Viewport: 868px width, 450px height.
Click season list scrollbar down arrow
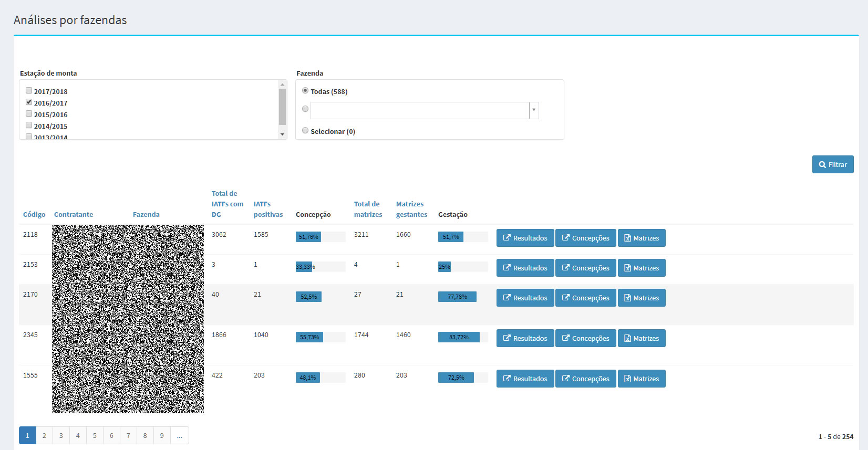283,134
